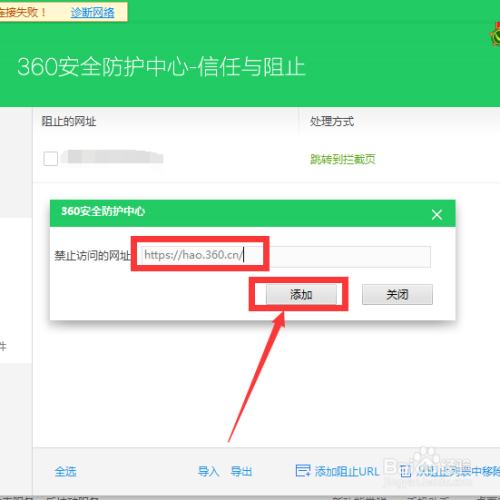The width and height of the screenshot is (500, 500).
Task: Click the blurred blocked URL entry text
Action: pos(112,157)
